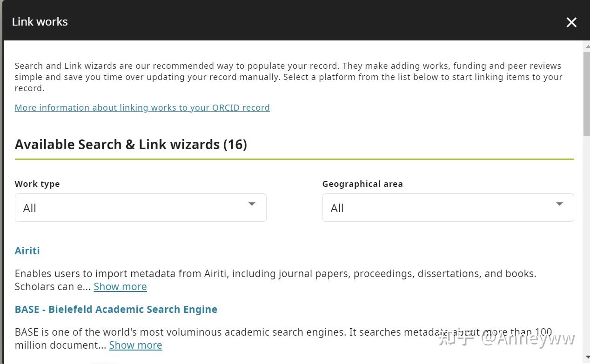Open BASE - Bielefeld Academic Search Engine
590x364 pixels.
(x=116, y=309)
